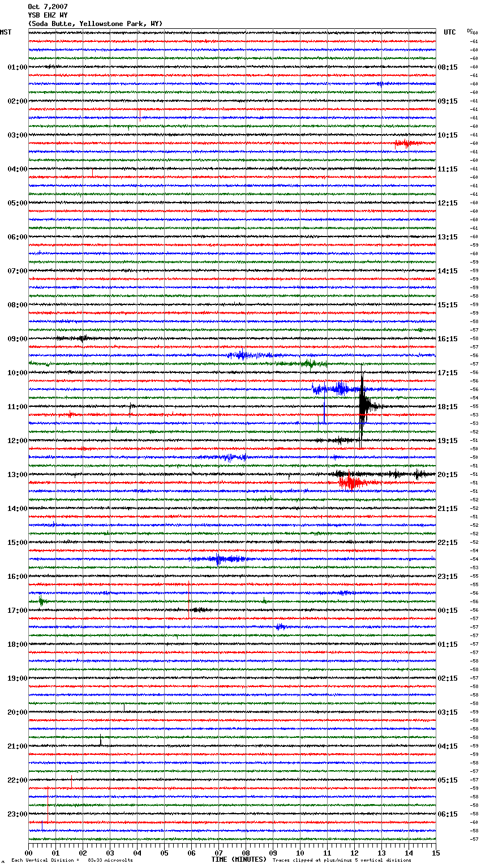The height and width of the screenshot is (868, 481).
Task: Click the 16:15 UTC time label
Action: tap(448, 339)
